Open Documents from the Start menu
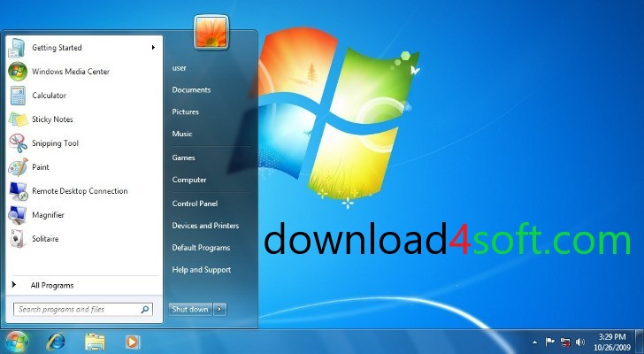 click(x=191, y=90)
